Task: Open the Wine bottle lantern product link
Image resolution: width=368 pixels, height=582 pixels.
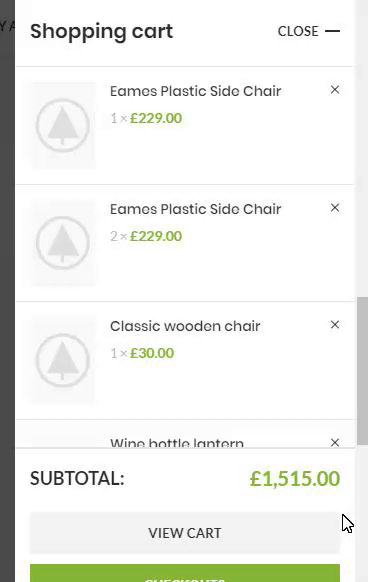Action: pyautogui.click(x=177, y=443)
